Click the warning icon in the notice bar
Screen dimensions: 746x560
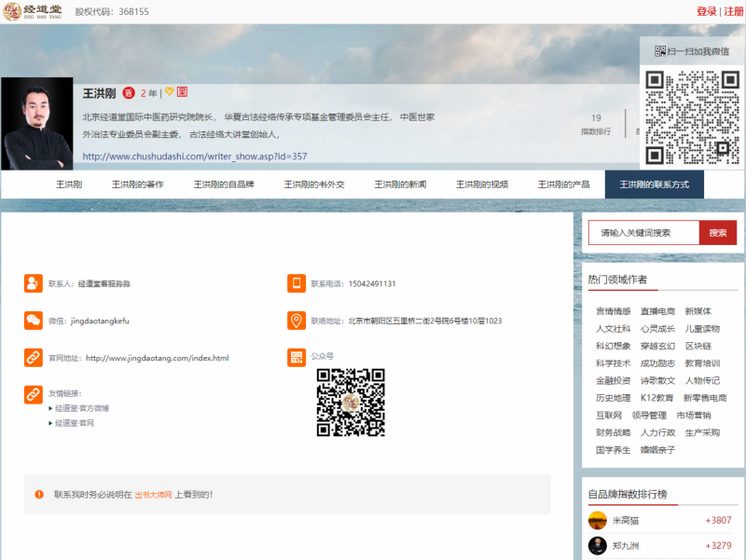click(x=39, y=494)
